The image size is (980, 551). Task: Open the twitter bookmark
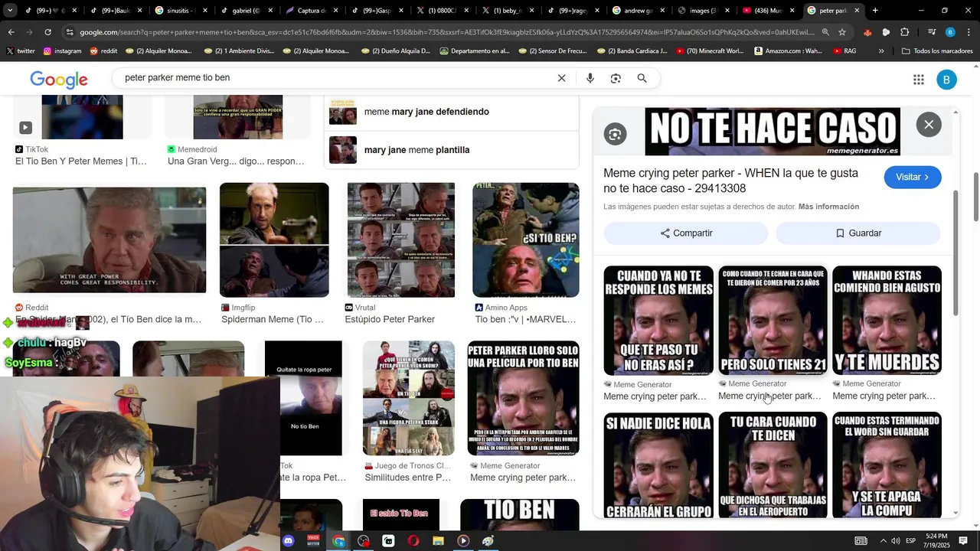pos(21,51)
